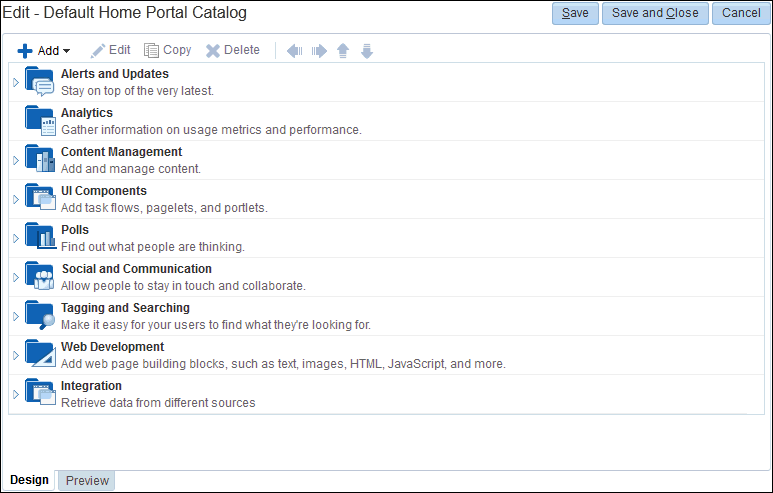Click the indent right arrow icon
773x493 pixels.
click(319, 50)
